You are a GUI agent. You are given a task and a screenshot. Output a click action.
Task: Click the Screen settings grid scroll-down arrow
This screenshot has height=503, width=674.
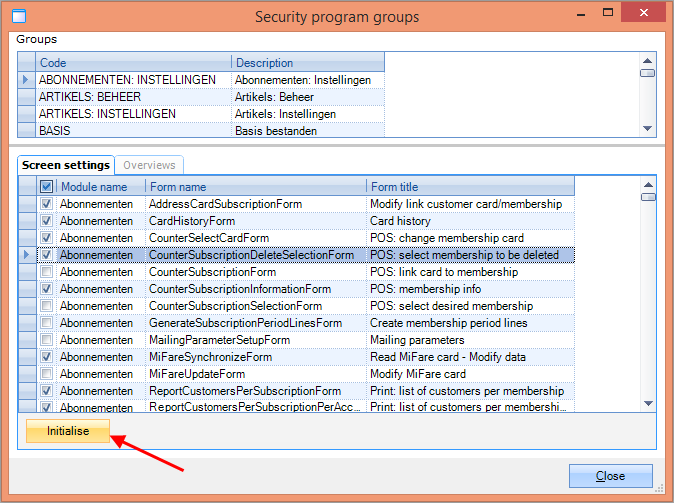coord(647,403)
